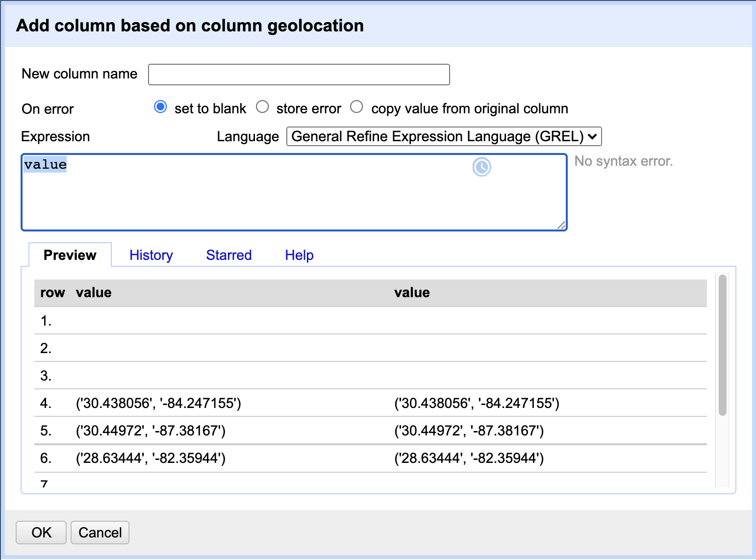Viewport: 756px width, 560px height.
Task: Select 'copy value from original column' option
Action: (357, 106)
